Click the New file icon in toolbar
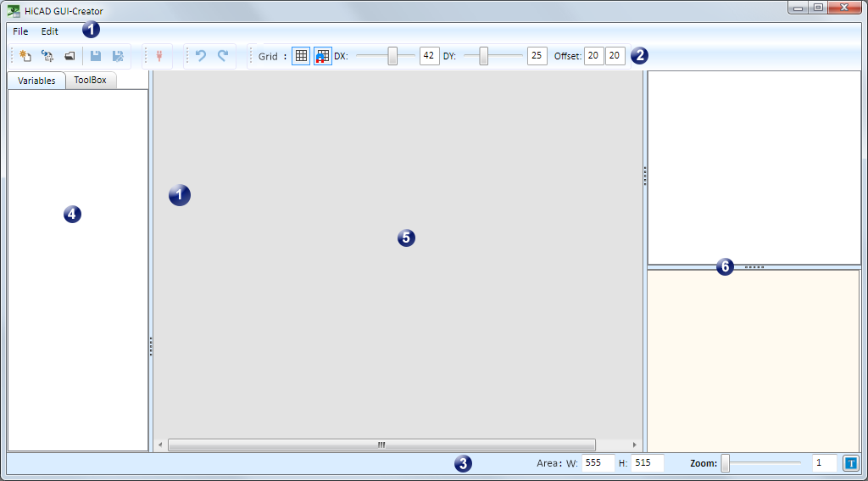 (25, 56)
